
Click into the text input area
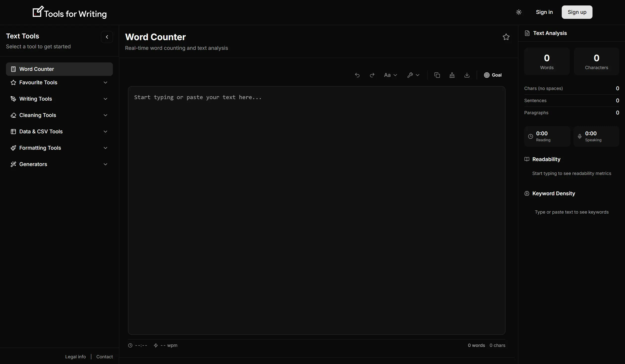coord(317,210)
